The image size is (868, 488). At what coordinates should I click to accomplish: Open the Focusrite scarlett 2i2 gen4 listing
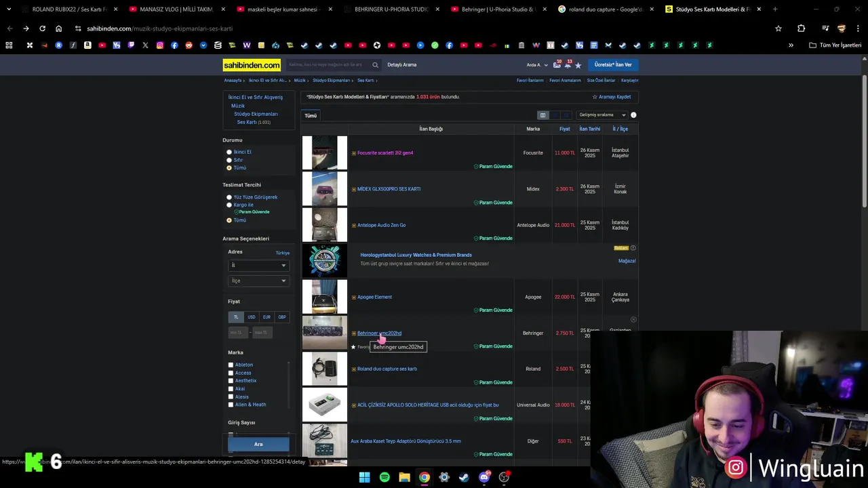pyautogui.click(x=385, y=153)
